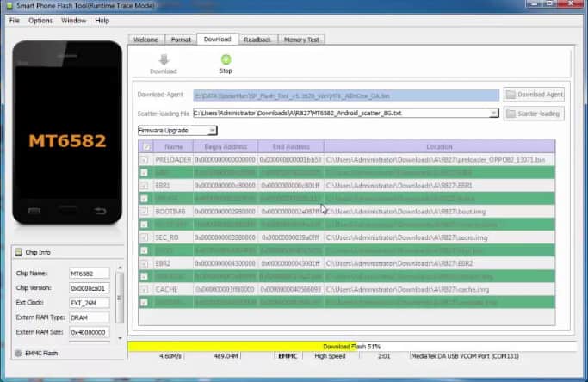Viewport: 588px width, 382px height.
Task: Click the CACHE end address cell
Action: 291,289
